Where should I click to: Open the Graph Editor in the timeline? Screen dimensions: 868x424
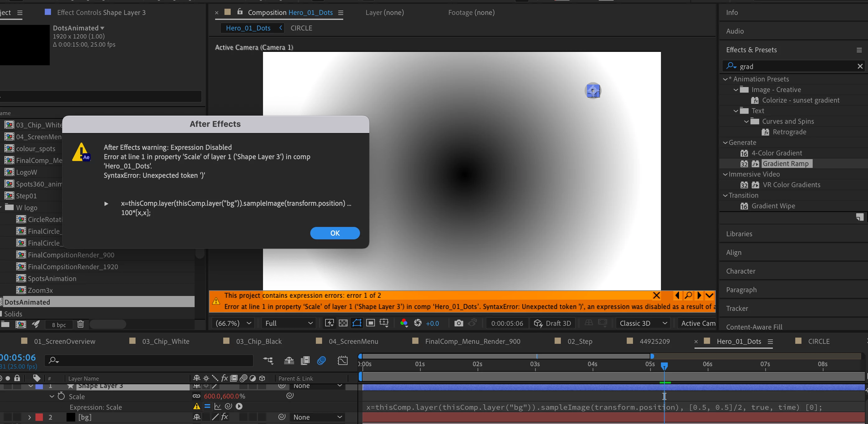(342, 361)
